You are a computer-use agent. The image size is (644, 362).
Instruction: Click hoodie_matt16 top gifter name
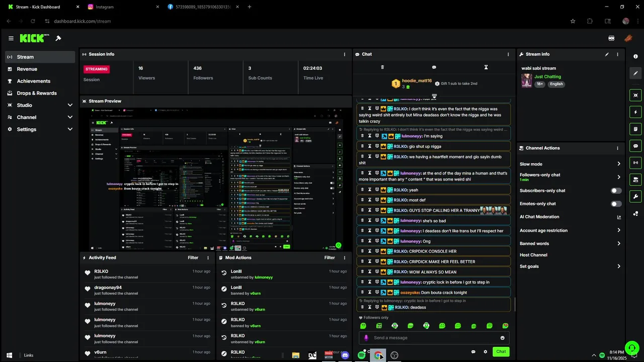click(x=417, y=80)
